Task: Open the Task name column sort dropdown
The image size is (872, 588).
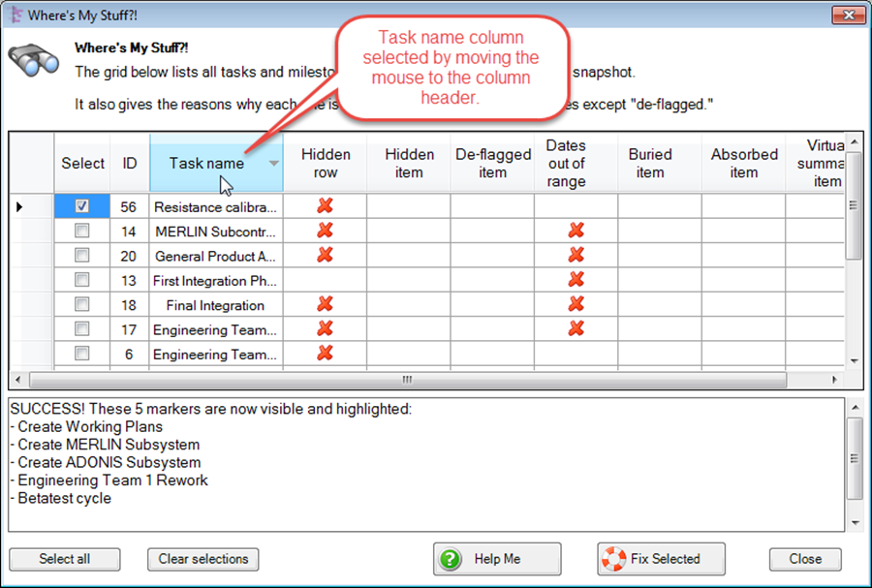Action: coord(273,164)
